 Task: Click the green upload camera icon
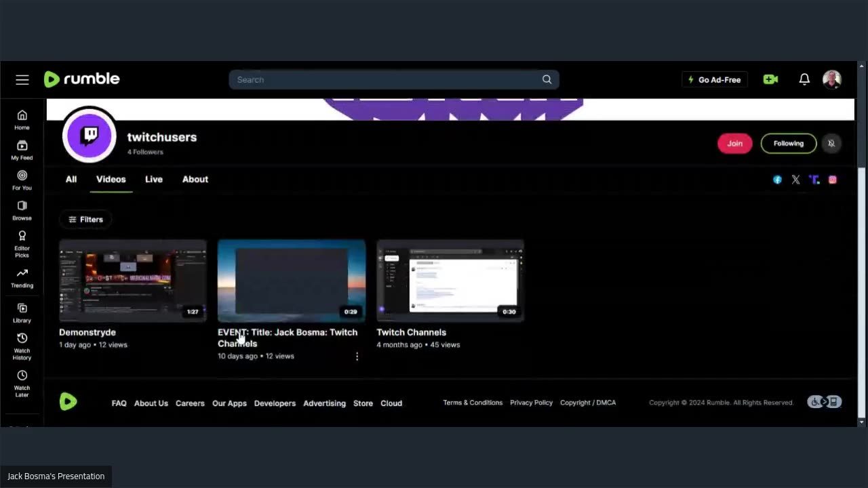770,79
